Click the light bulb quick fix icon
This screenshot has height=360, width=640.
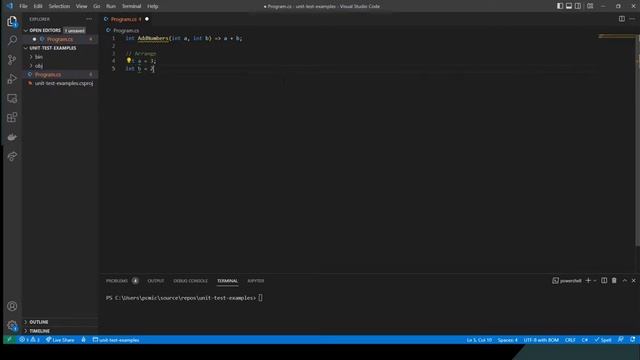pos(129,60)
